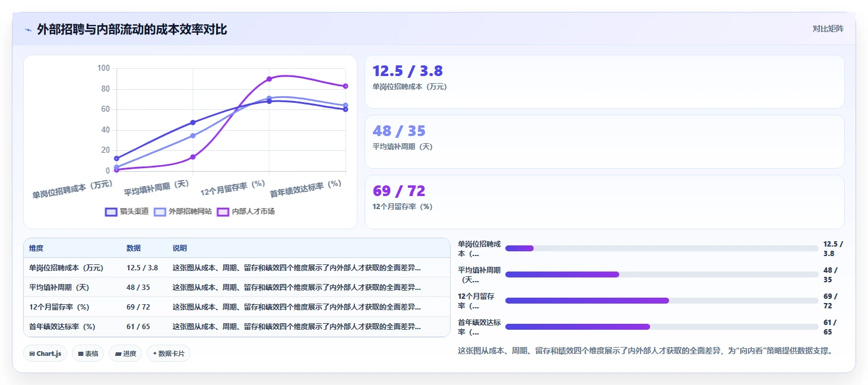Toggle the 猎头渠道 legend entry
This screenshot has height=385, width=868.
pyautogui.click(x=126, y=212)
